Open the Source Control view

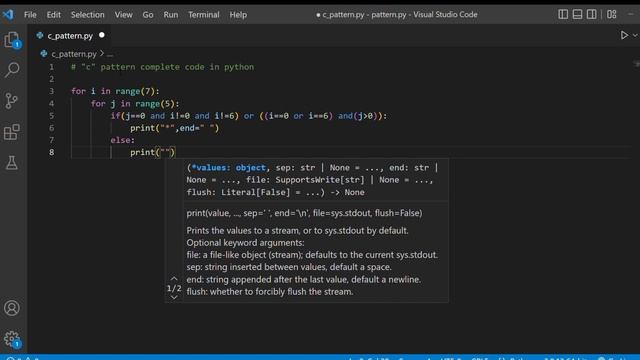click(12, 100)
